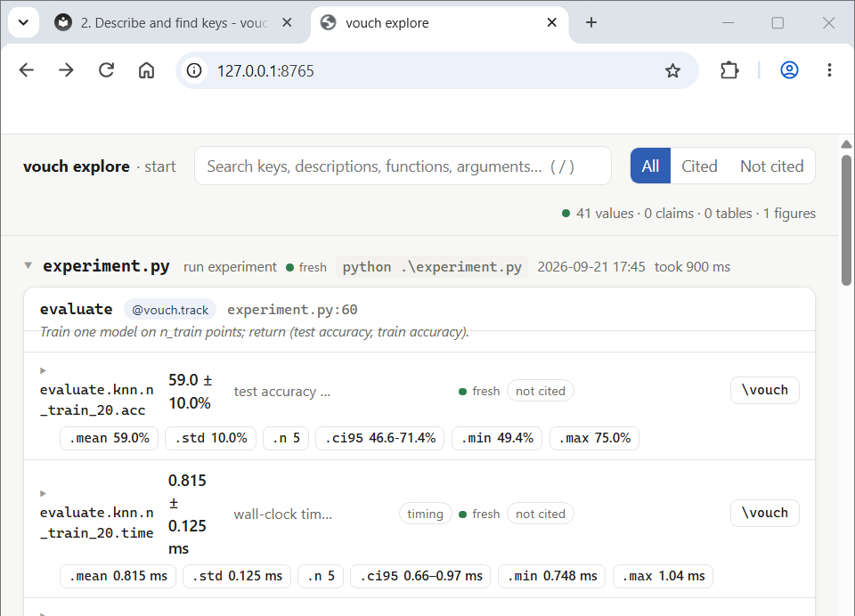The image size is (855, 616).
Task: Open the browser three-dot menu
Action: pos(829,70)
